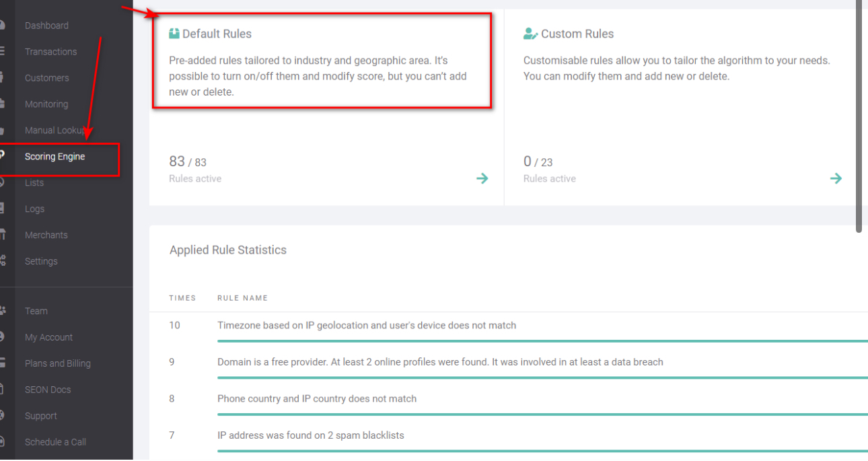Open Manual Lookup from sidebar
This screenshot has width=868, height=461.
click(55, 131)
